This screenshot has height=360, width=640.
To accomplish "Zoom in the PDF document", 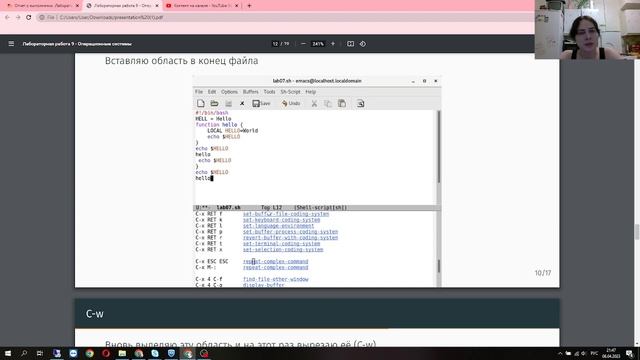I will tap(333, 44).
